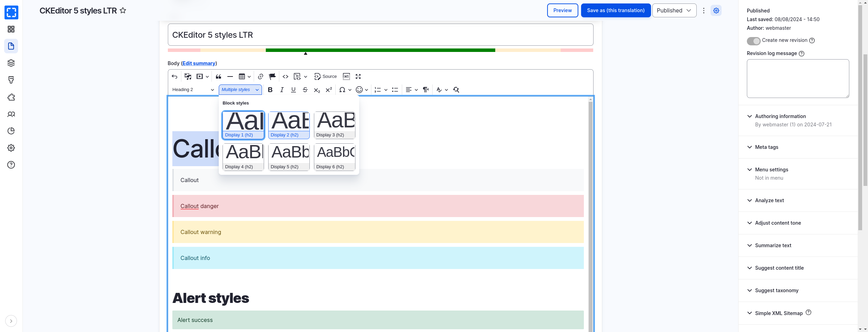Viewport: 868px width, 332px height.
Task: Click the insert table icon
Action: (242, 77)
